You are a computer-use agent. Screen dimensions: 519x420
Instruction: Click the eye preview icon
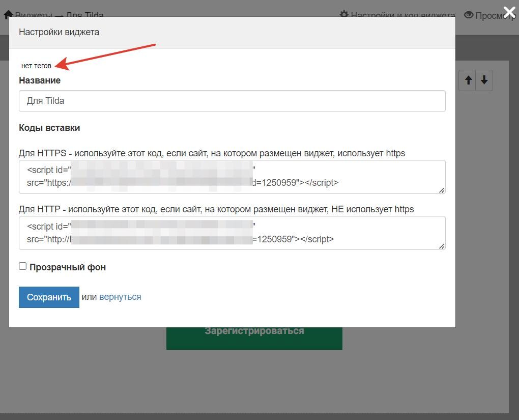[468, 15]
